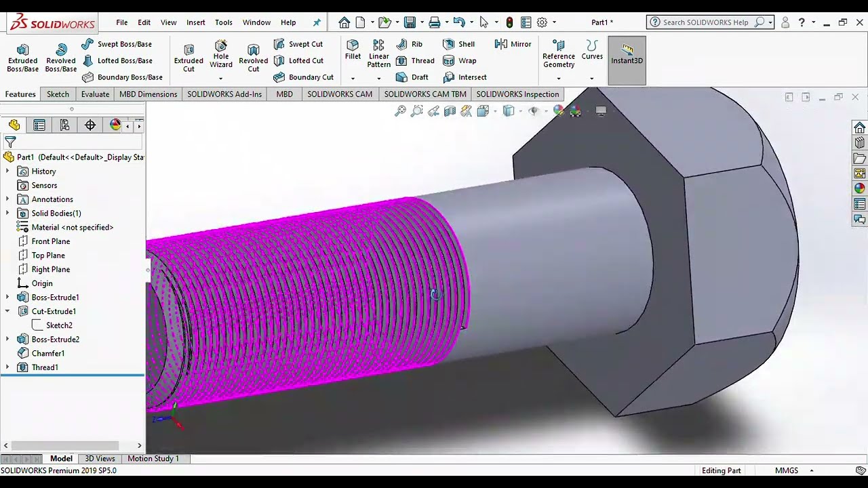Collapse the Cut-Extrude1 feature
Screen dimensions: 868x488
click(x=7, y=311)
